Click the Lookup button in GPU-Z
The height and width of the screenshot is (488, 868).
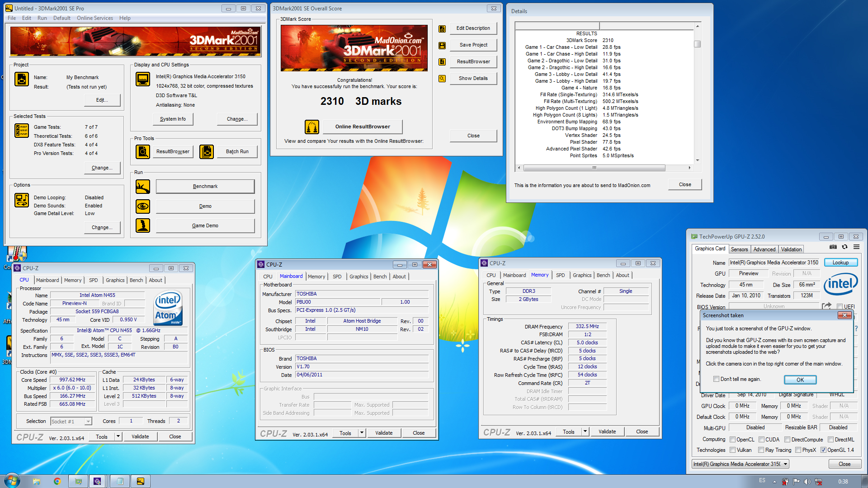click(841, 263)
